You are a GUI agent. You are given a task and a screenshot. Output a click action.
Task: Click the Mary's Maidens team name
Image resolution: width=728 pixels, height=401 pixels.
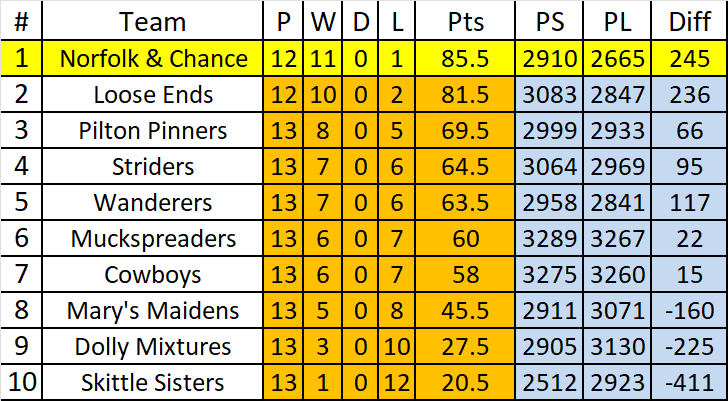coord(153,311)
